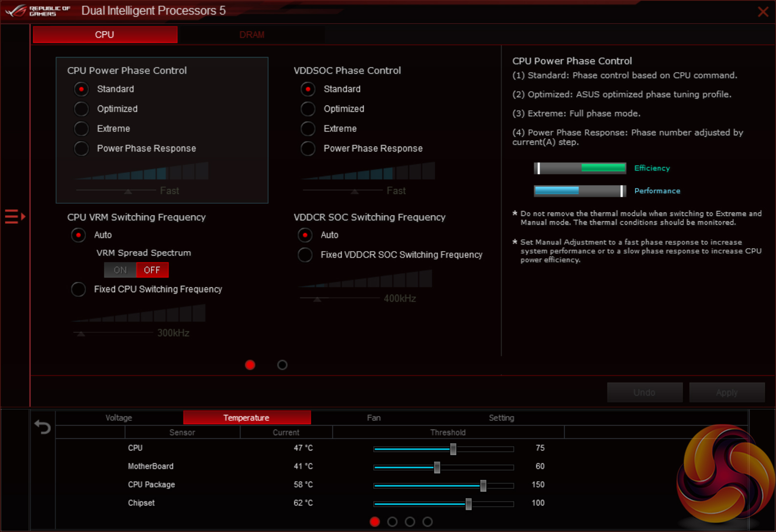Select Optimized for VDDSOC Phase Control
Screen dimensions: 776x532
pos(308,108)
